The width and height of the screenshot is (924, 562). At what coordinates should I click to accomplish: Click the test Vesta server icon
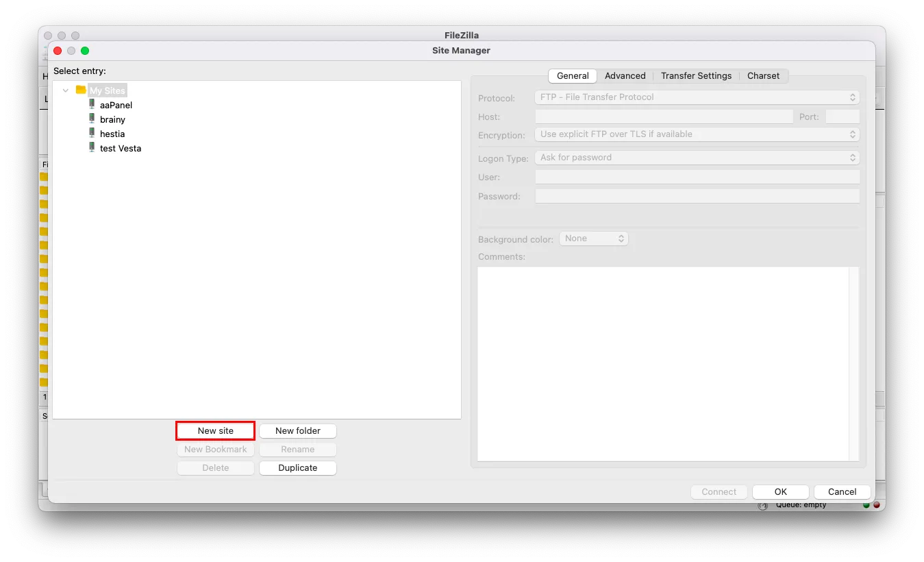tap(92, 147)
